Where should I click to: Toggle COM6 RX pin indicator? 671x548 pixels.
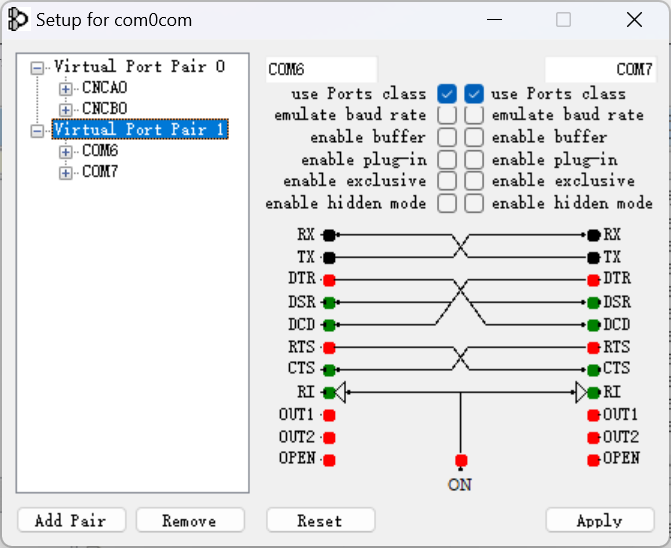pyautogui.click(x=329, y=235)
